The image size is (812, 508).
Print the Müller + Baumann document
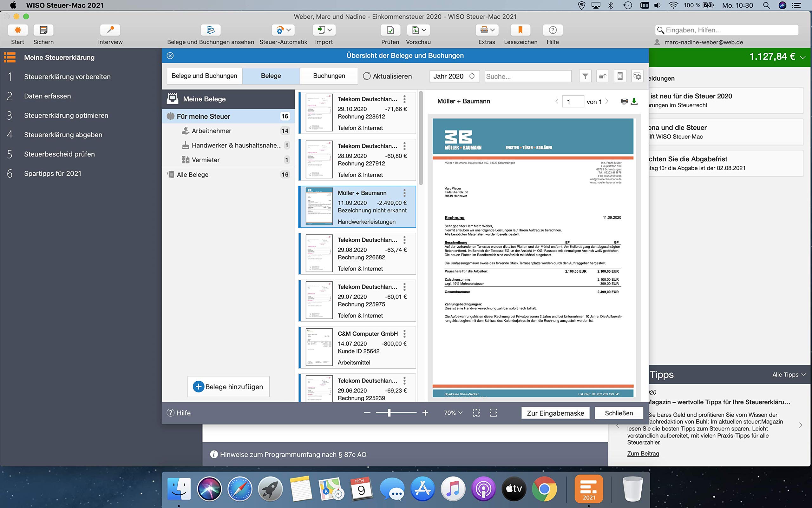624,102
